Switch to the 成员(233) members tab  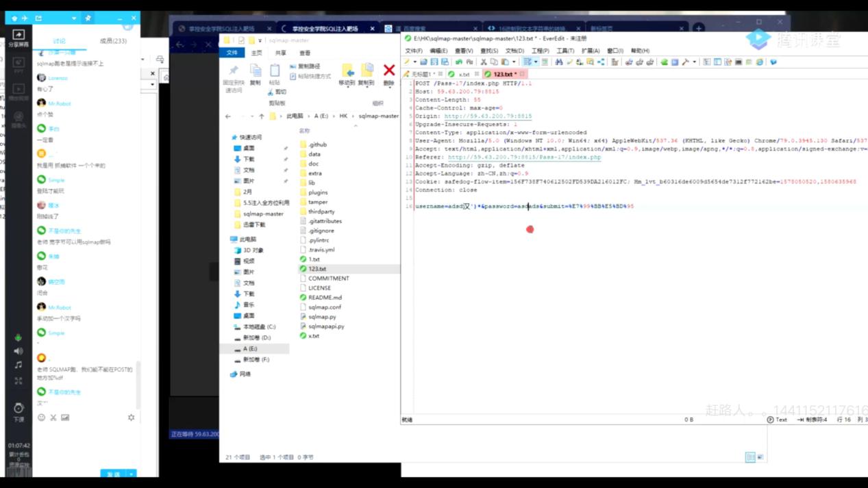(113, 41)
